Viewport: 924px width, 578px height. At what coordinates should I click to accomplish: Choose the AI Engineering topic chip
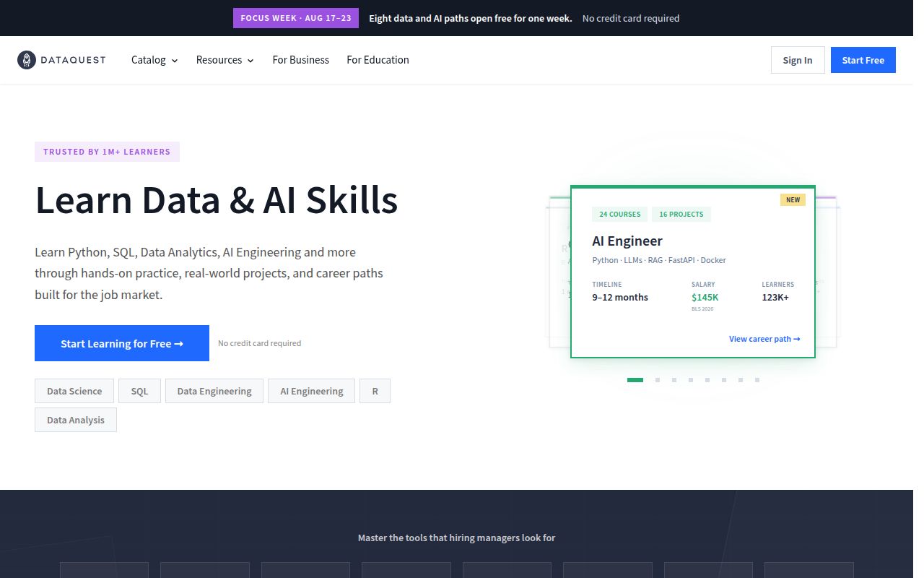pyautogui.click(x=312, y=391)
